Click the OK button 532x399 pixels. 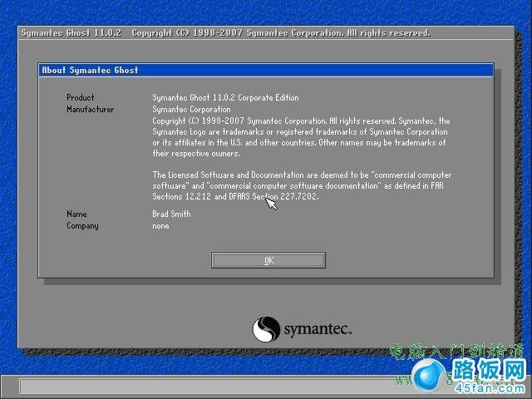pos(268,260)
